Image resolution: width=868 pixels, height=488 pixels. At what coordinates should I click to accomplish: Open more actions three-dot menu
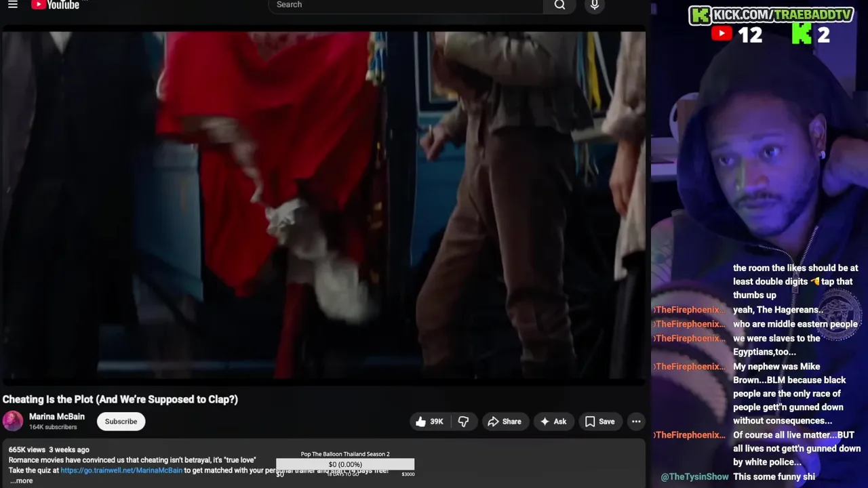[636, 422]
